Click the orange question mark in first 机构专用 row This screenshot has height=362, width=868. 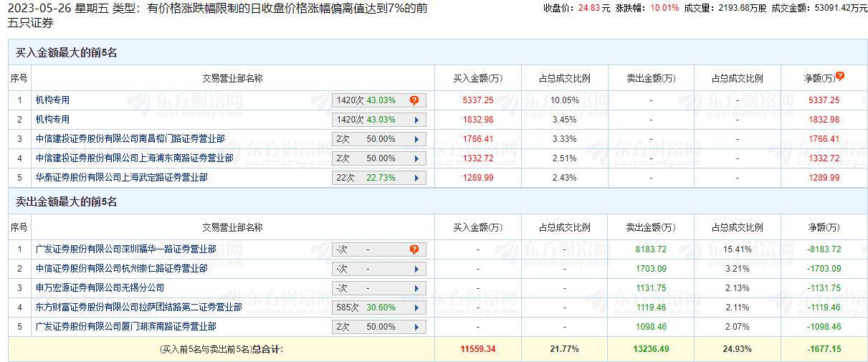tap(414, 100)
